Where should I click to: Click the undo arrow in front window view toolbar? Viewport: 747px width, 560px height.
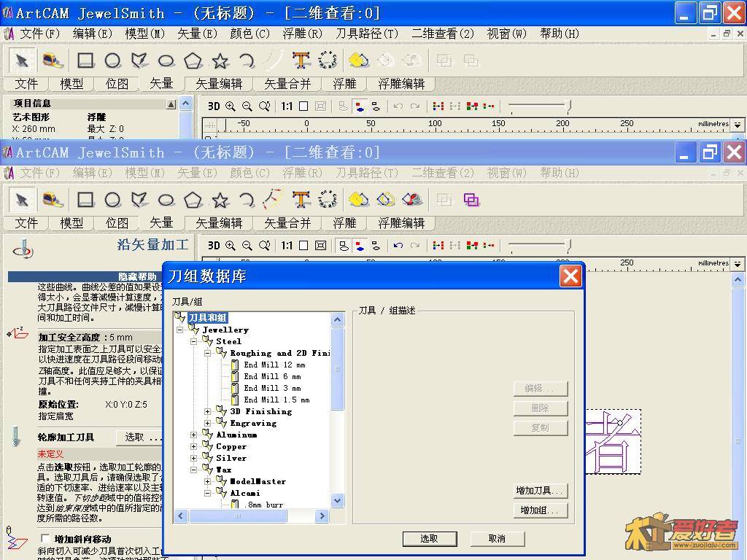tap(398, 245)
